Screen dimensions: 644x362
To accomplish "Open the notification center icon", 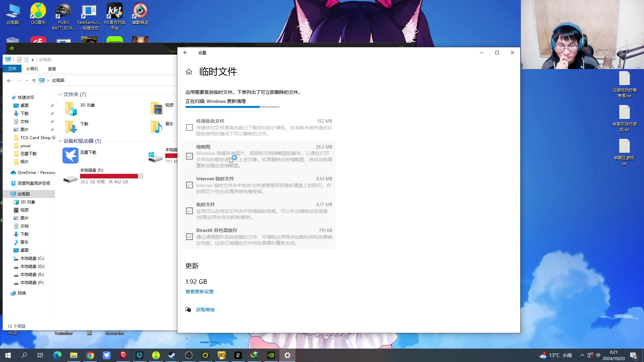I will pyautogui.click(x=634, y=356).
